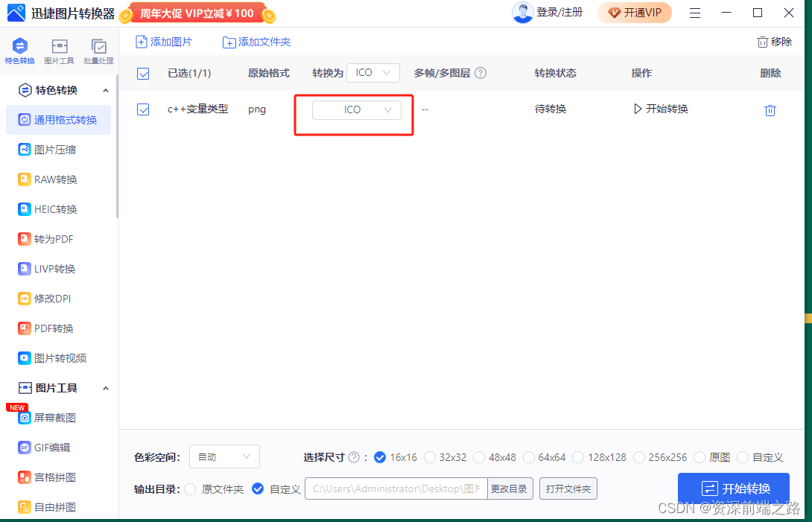This screenshot has height=522, width=812.
Task: Enable the 32x32 output size
Action: (x=430, y=457)
